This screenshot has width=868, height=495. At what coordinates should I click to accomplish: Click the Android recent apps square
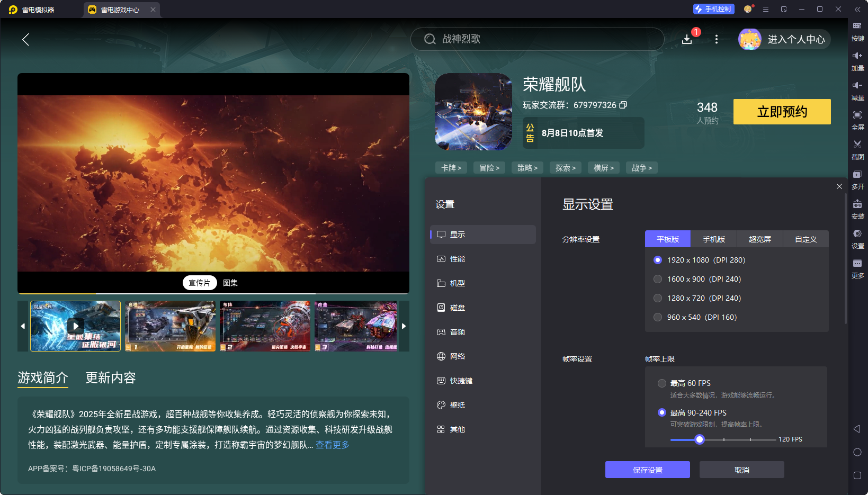[857, 475]
